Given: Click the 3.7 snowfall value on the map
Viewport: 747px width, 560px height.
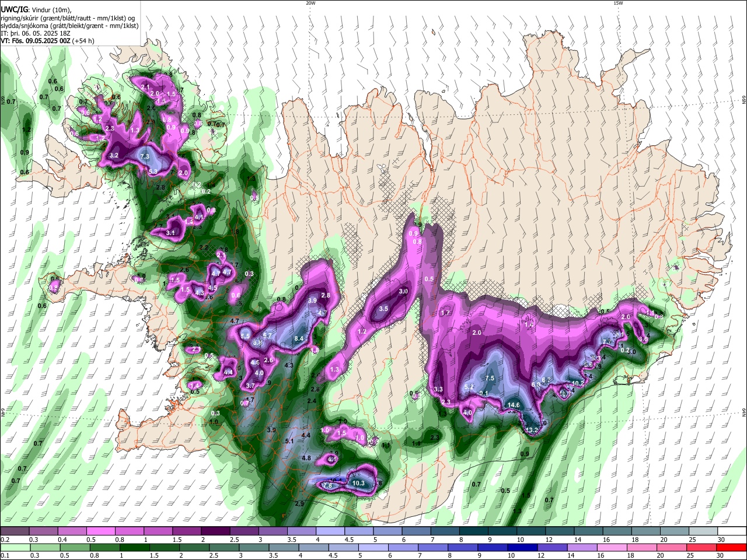Looking at the screenshot, I should (x=251, y=386).
